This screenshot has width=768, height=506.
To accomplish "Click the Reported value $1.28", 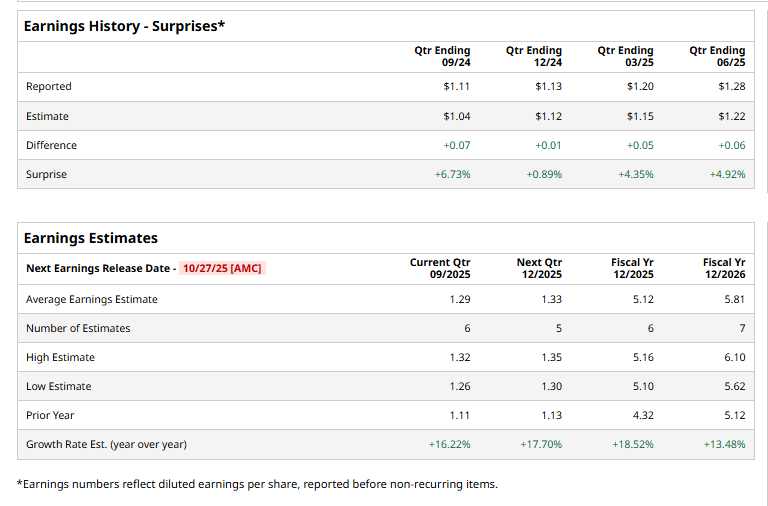I will point(731,86).
